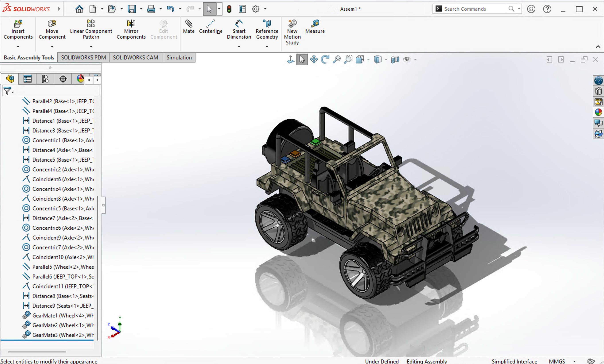Click Zoom to Area magnifier icon
Screen dimensions: 604x364
[348, 59]
